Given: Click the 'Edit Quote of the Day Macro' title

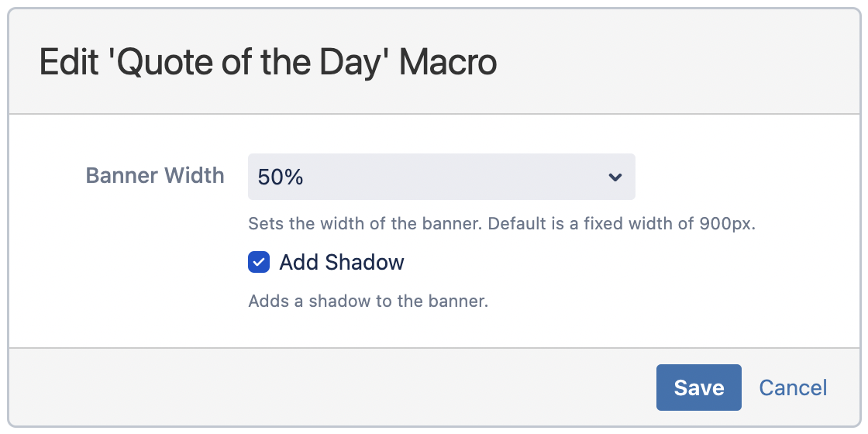Looking at the screenshot, I should click(268, 63).
